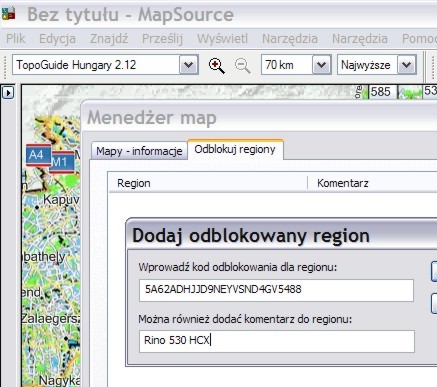Click the unlock code input field
Viewport: 437px width, 387px height.
(x=276, y=290)
